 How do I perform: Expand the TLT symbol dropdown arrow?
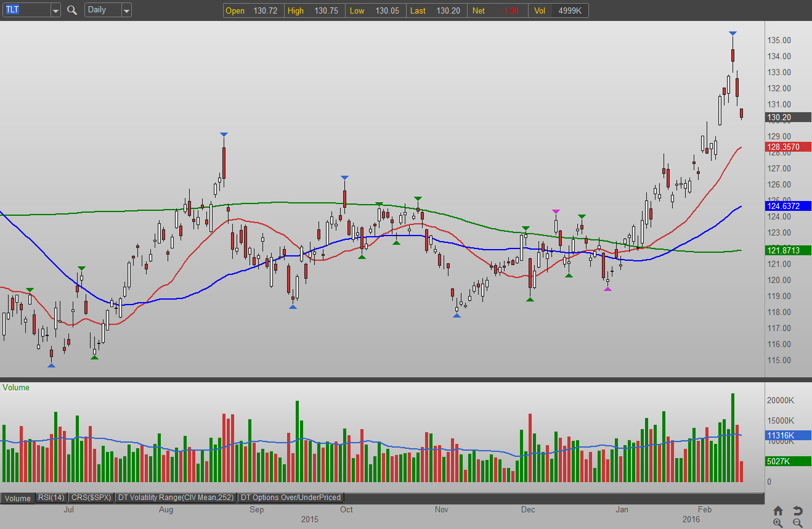[x=55, y=10]
